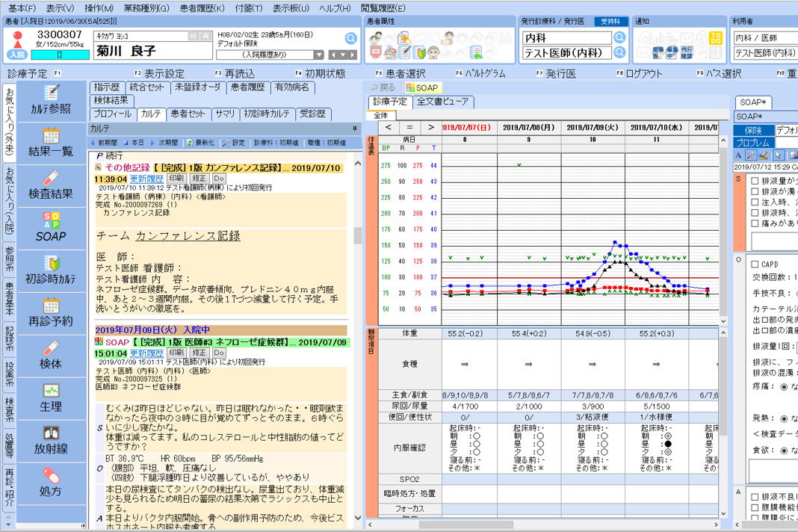Click the 発行診療科 内科 field
Viewport: 798px width, 532px height.
pos(567,38)
